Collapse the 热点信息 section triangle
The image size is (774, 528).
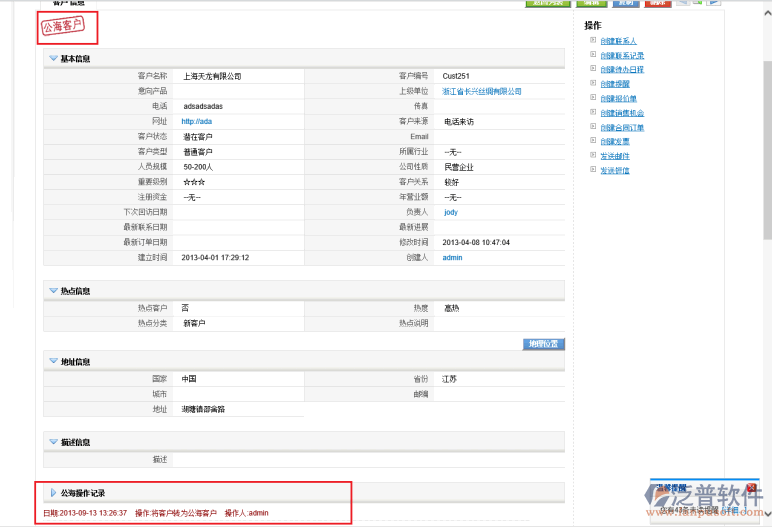53,291
